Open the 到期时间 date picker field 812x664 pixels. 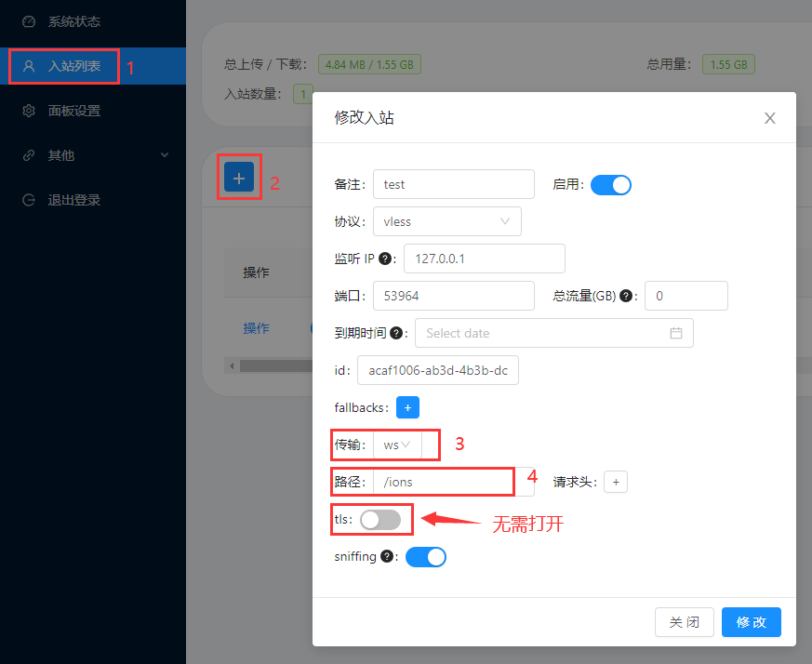click(x=553, y=333)
